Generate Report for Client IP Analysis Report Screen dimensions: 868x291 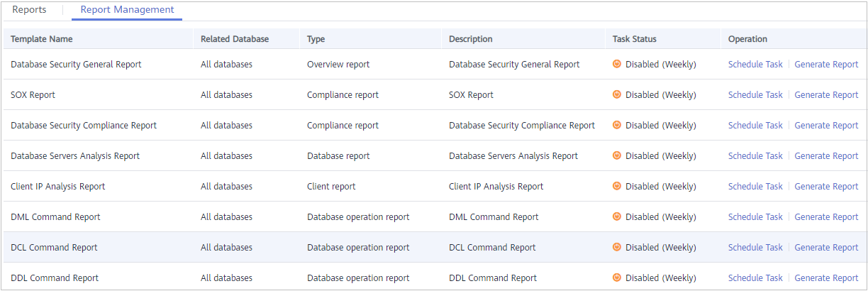coord(826,186)
